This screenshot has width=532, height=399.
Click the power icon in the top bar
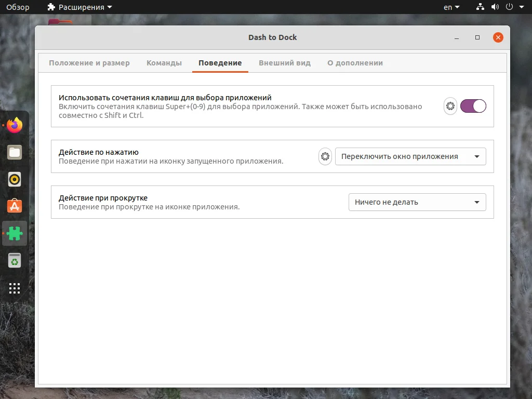point(510,7)
